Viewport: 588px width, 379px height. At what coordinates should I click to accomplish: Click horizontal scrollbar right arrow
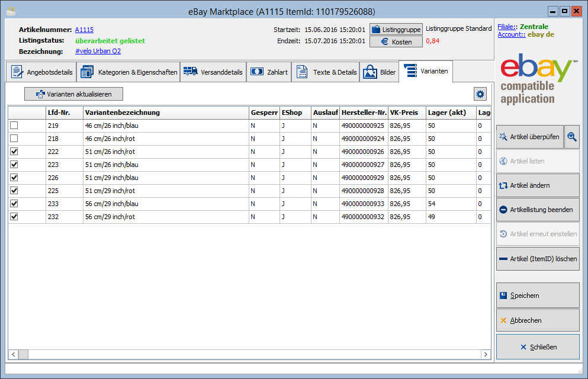click(486, 354)
